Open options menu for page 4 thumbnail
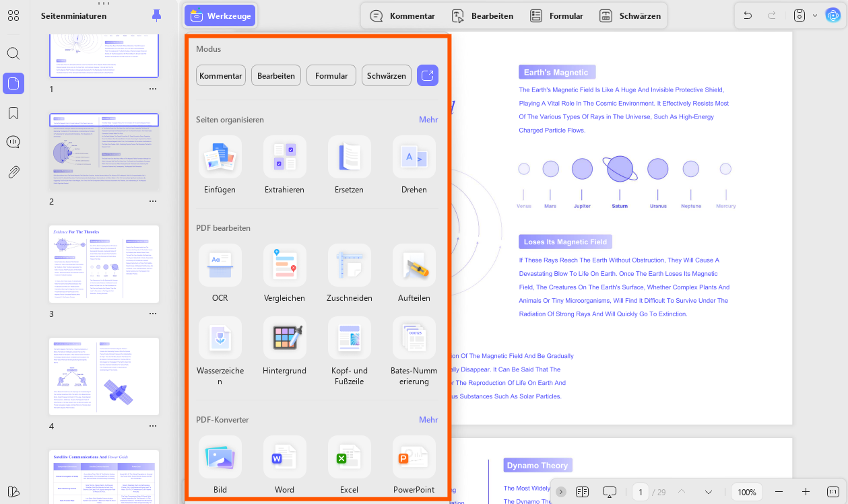The width and height of the screenshot is (848, 504). click(153, 426)
